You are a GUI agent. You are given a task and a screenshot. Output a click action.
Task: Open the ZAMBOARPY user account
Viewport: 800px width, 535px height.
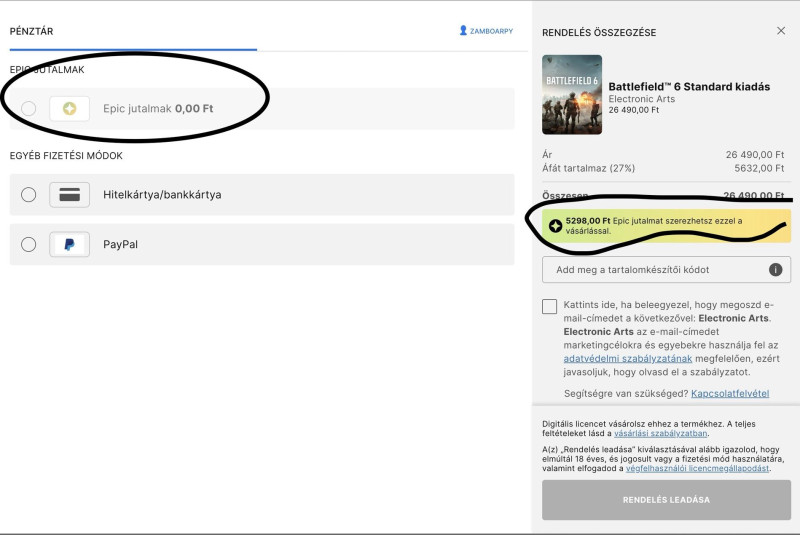pos(486,31)
